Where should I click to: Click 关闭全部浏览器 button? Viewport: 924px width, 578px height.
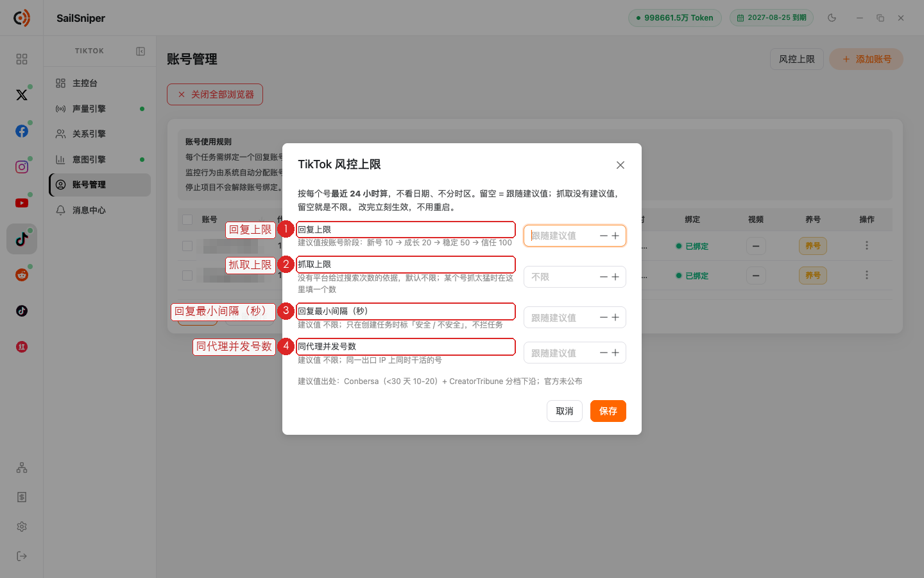pyautogui.click(x=215, y=94)
